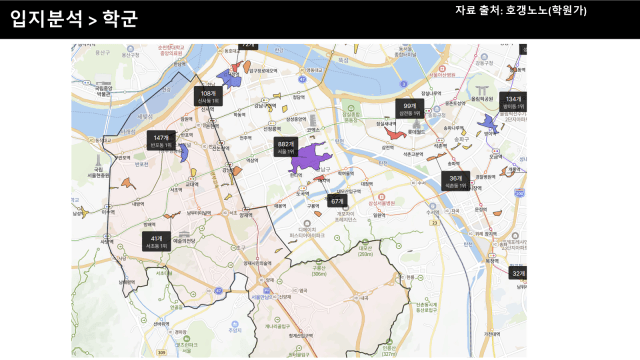The height and width of the screenshot is (360, 640).
Task: Select the 자료 출처: 호갱노노(학원가) caption
Action: (x=521, y=10)
